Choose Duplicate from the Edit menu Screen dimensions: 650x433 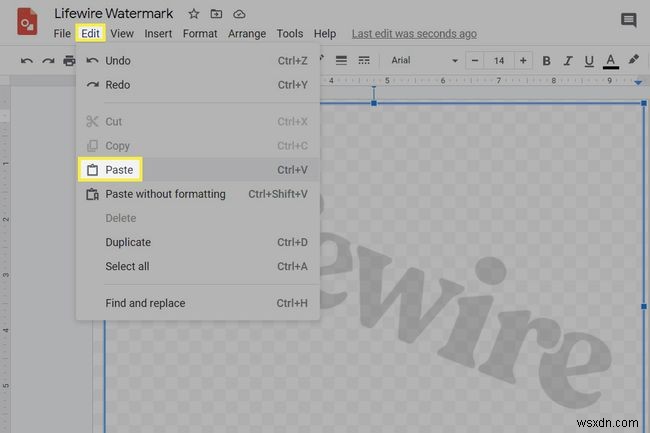198,242
